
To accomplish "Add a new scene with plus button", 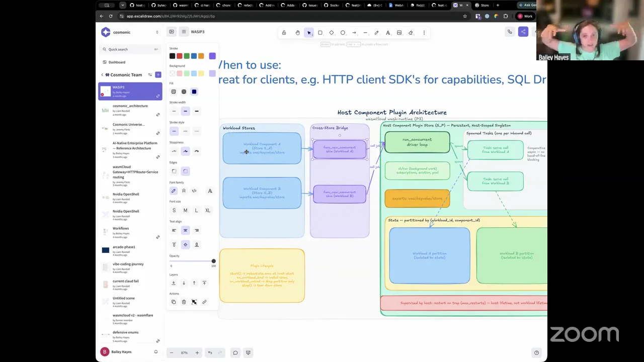I will tap(158, 75).
